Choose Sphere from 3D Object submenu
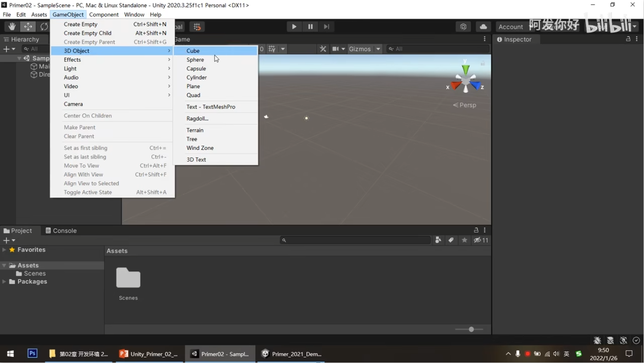The image size is (644, 363). click(215, 60)
